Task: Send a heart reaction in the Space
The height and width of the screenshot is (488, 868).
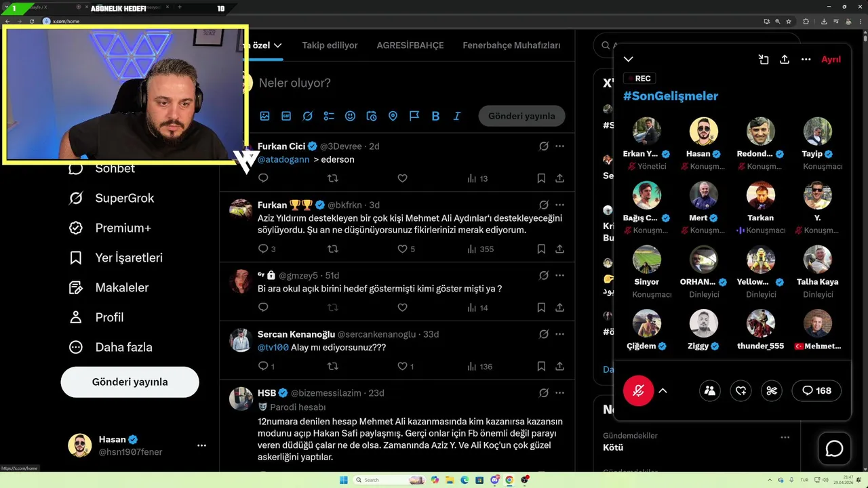Action: pos(741,390)
